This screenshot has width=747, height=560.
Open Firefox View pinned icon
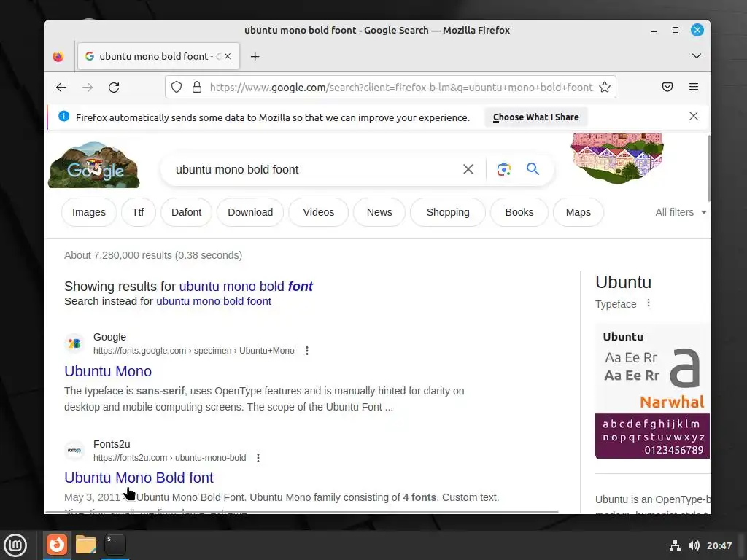[x=58, y=57]
